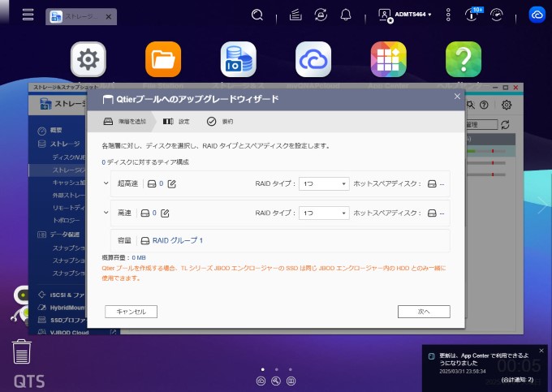552x392 pixels.
Task: Edit disks for the 高速 tier
Action: point(165,213)
